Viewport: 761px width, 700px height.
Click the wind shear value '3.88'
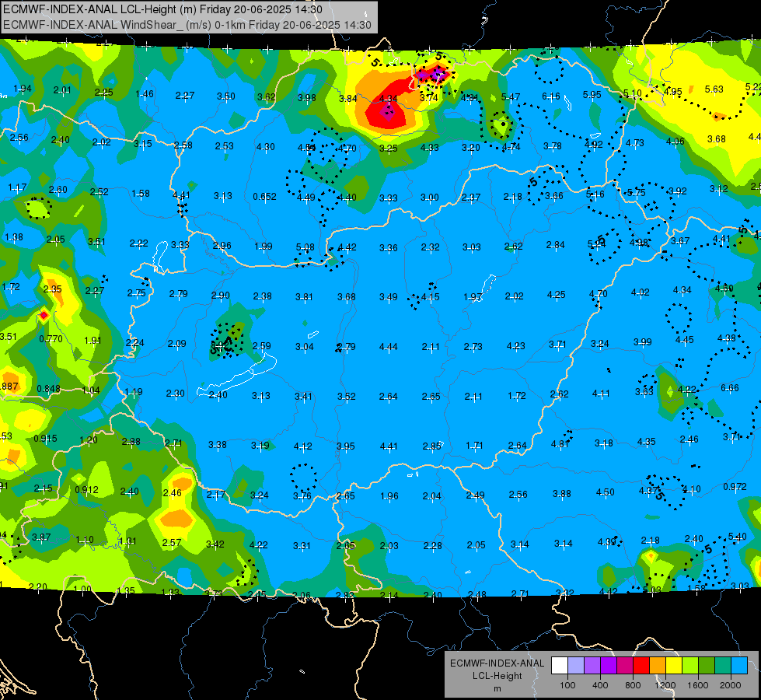pos(561,494)
